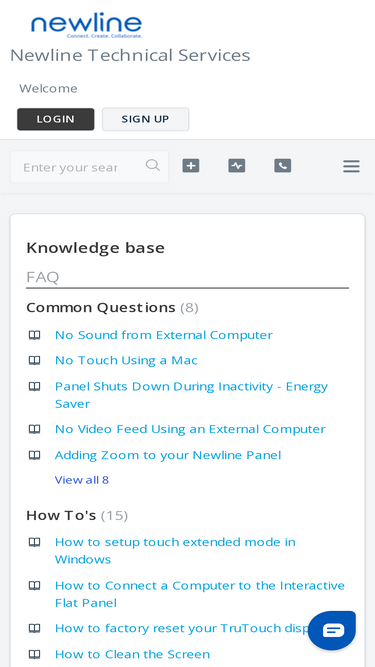Open the FAQ category link
Image resolution: width=375 pixels, height=667 pixels.
click(x=43, y=277)
